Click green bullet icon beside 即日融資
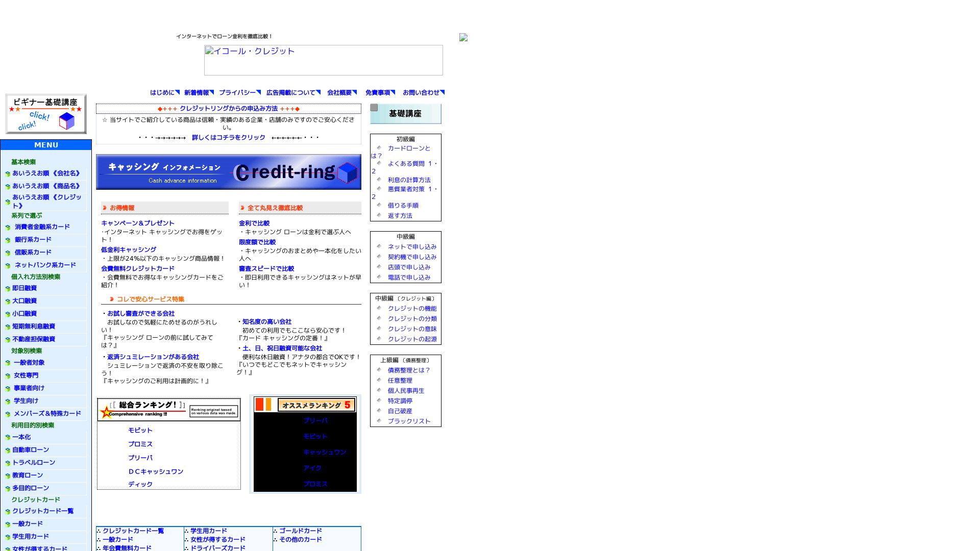The image size is (980, 551). pyautogui.click(x=8, y=289)
